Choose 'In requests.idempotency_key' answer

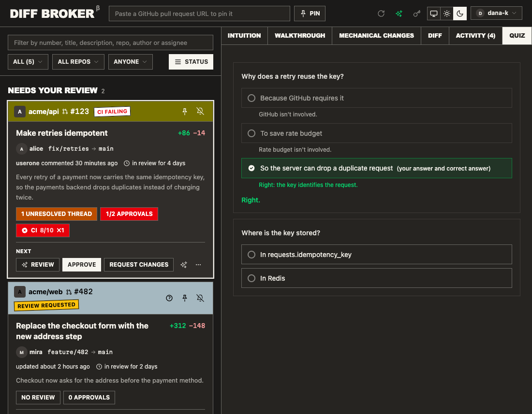coord(376,255)
